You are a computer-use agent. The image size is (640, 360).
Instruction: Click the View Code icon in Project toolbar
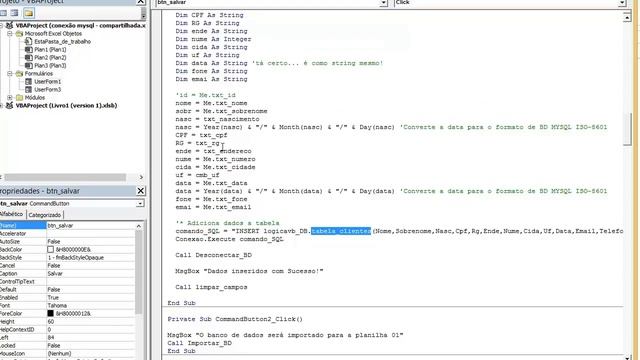4,13
